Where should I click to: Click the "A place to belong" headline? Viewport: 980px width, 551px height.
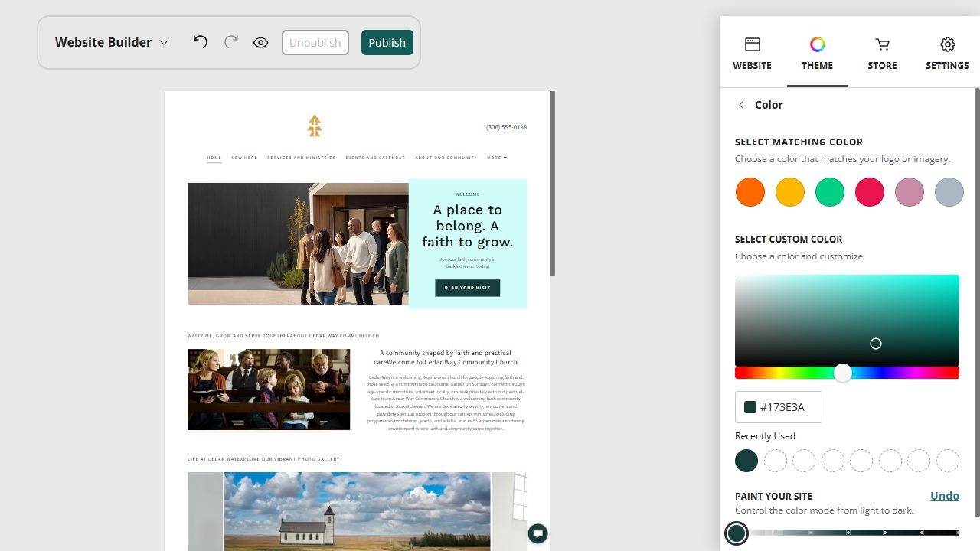(x=468, y=226)
